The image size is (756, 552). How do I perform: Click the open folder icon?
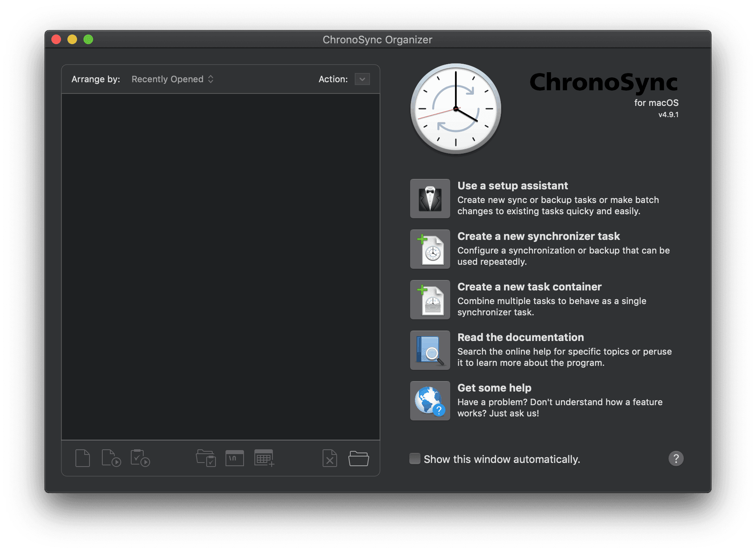pyautogui.click(x=359, y=458)
